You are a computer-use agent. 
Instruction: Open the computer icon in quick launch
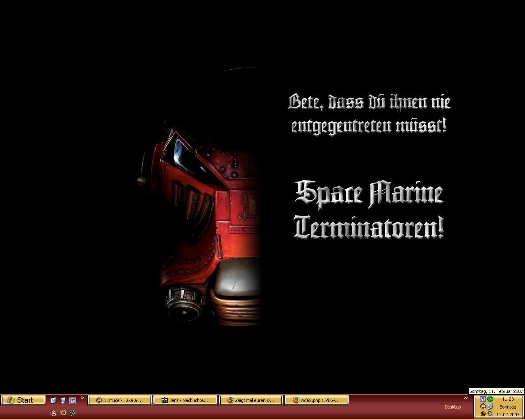[63, 400]
